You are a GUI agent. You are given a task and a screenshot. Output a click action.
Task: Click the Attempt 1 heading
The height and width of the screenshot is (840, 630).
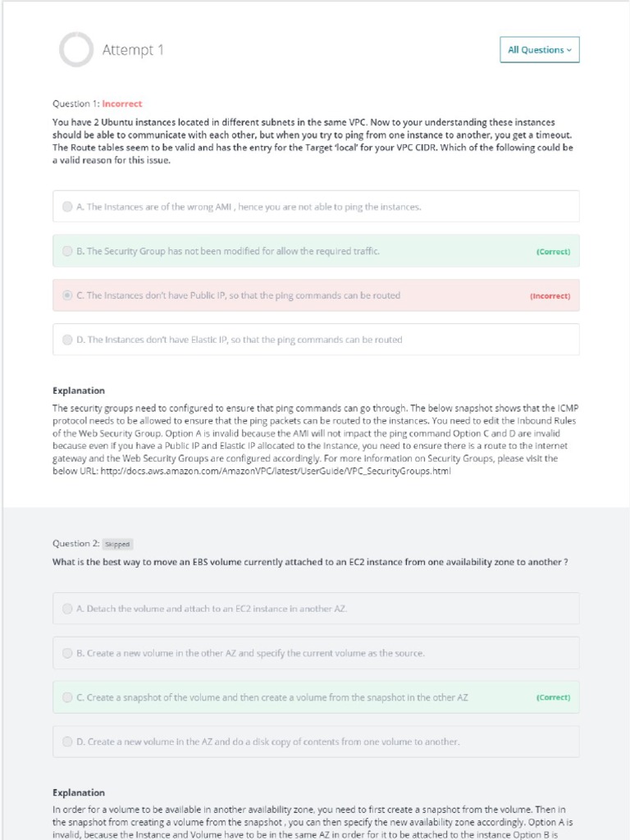click(x=133, y=50)
